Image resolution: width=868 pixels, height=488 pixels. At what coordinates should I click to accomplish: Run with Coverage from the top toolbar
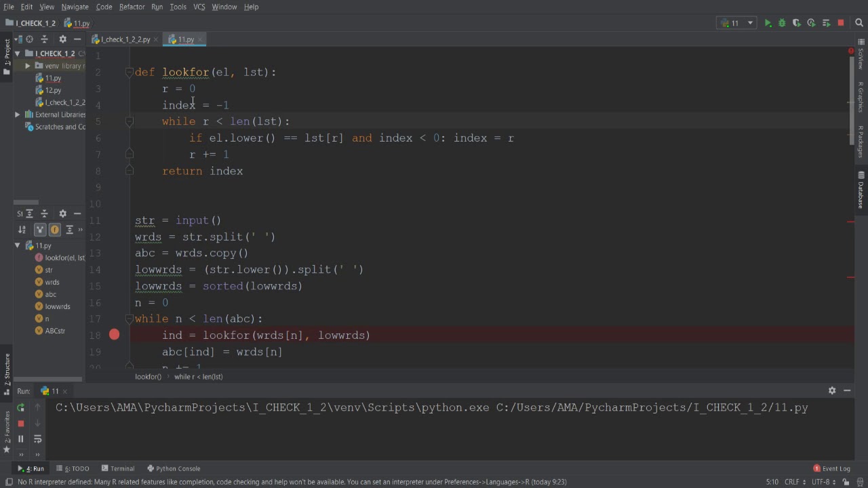[797, 23]
